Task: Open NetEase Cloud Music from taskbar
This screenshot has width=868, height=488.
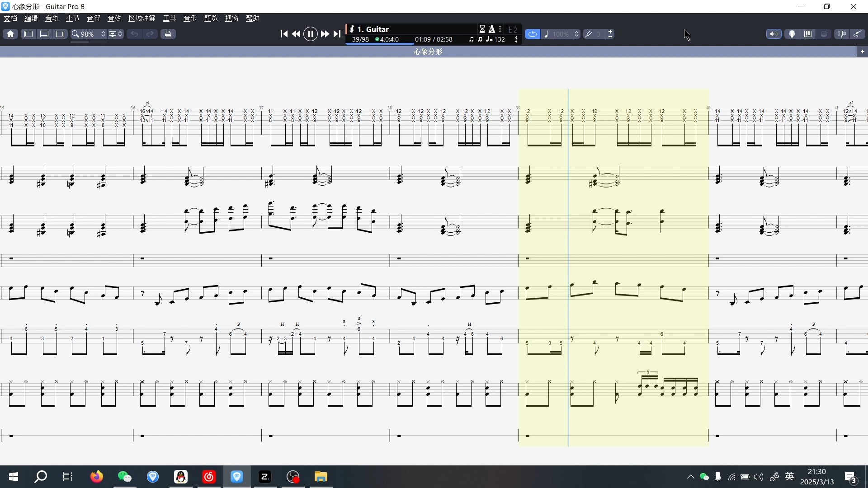Action: coord(209,477)
